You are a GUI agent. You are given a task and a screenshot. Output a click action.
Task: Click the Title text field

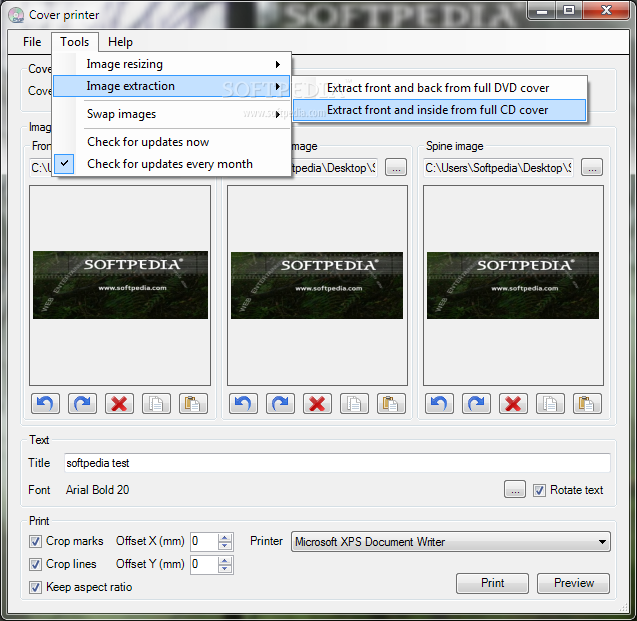coord(337,463)
